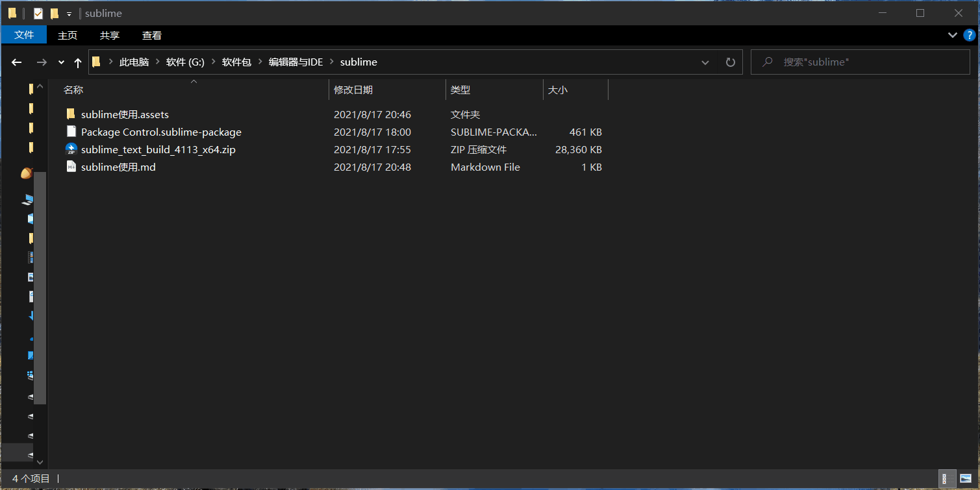The image size is (980, 490).
Task: Switch to the 查看 ribbon tab
Action: coord(152,35)
